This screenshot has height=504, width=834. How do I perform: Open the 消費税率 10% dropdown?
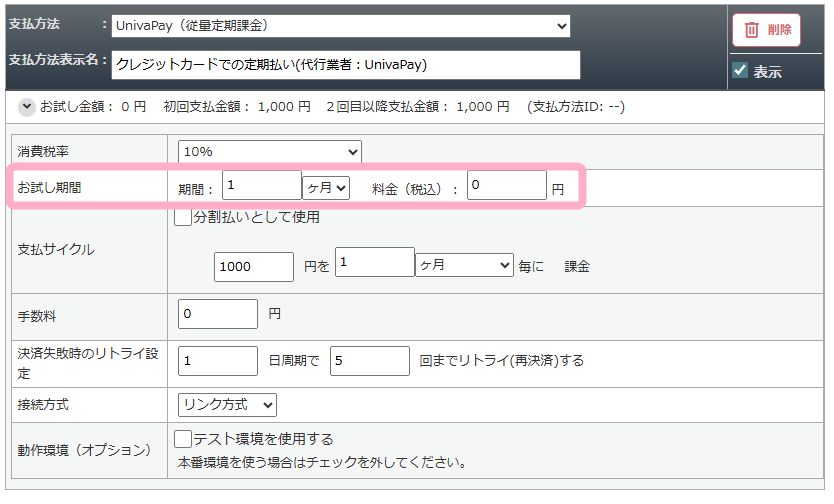tap(269, 151)
